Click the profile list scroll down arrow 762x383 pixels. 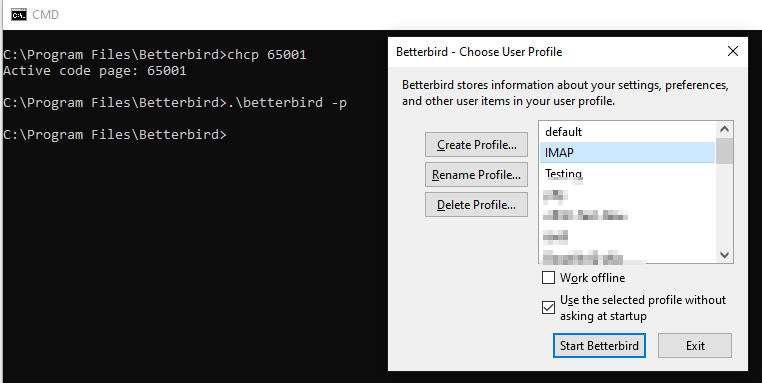tap(724, 255)
